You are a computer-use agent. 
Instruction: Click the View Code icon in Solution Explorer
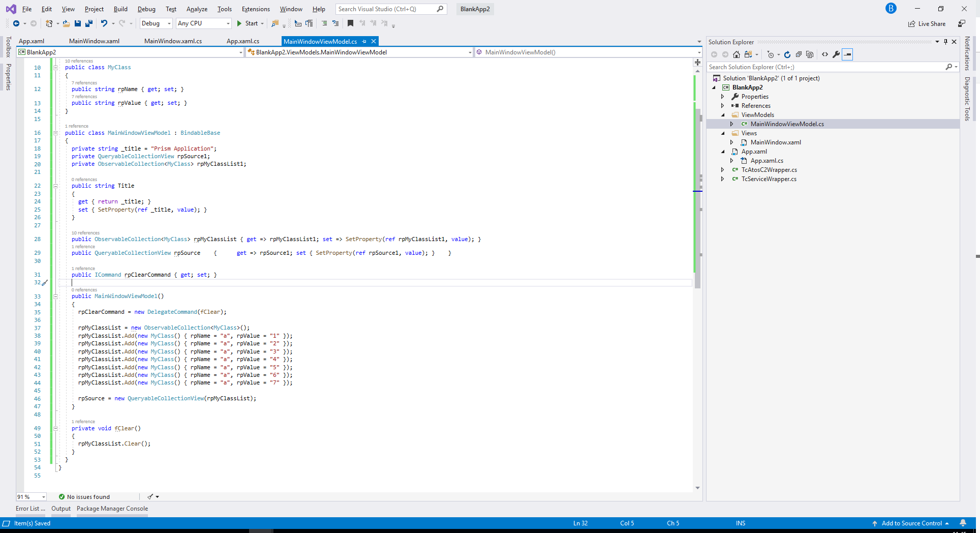coord(825,54)
